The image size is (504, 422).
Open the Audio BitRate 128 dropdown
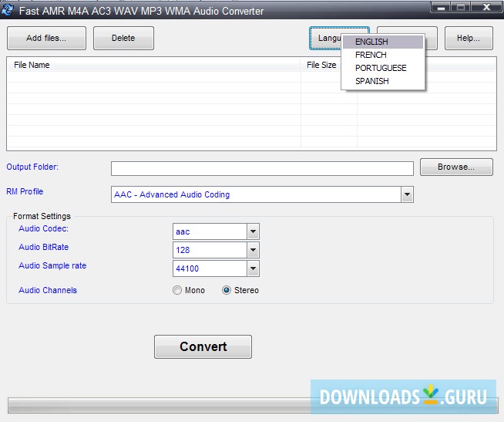(253, 250)
